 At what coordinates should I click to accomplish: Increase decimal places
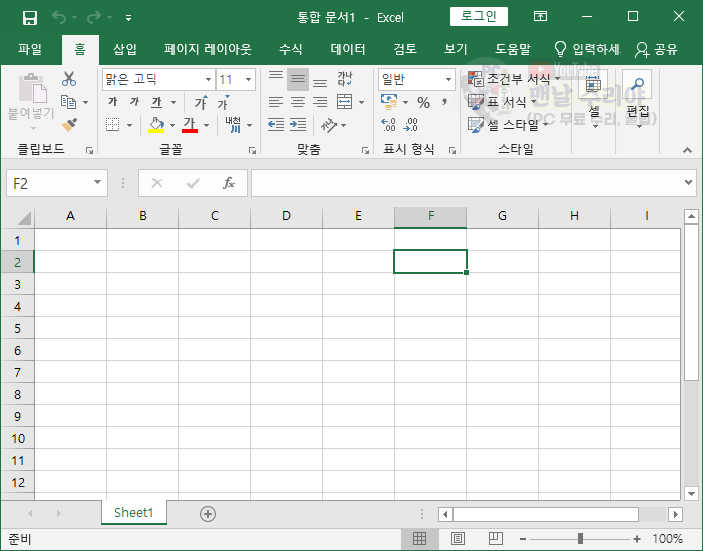[x=388, y=125]
